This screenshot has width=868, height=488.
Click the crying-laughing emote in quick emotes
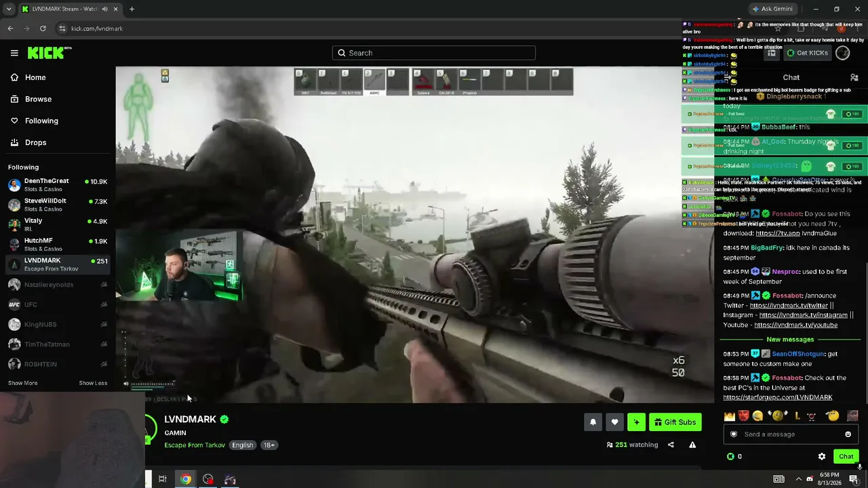(757, 416)
